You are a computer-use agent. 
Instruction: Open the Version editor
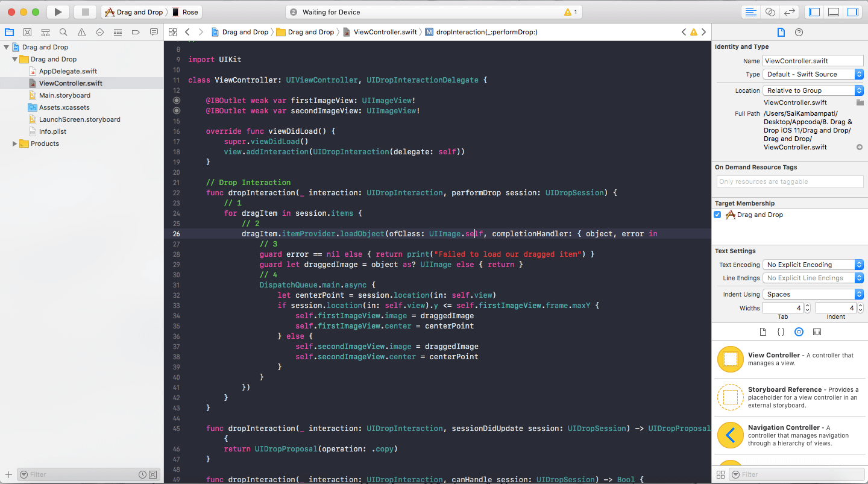click(788, 12)
